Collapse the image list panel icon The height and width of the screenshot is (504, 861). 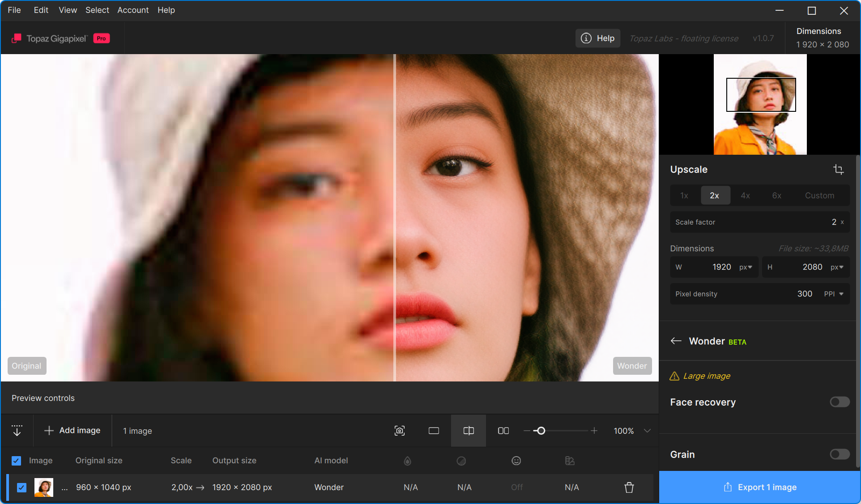(17, 431)
